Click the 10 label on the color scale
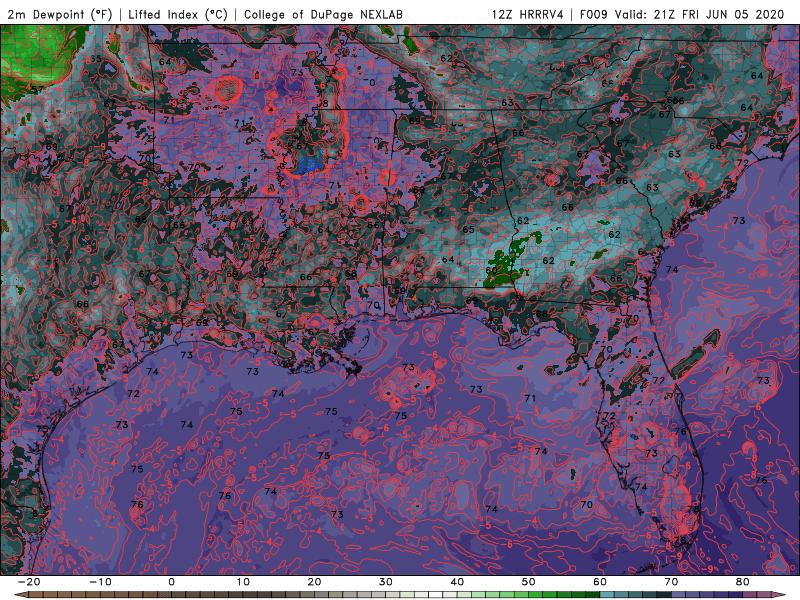 point(243,582)
